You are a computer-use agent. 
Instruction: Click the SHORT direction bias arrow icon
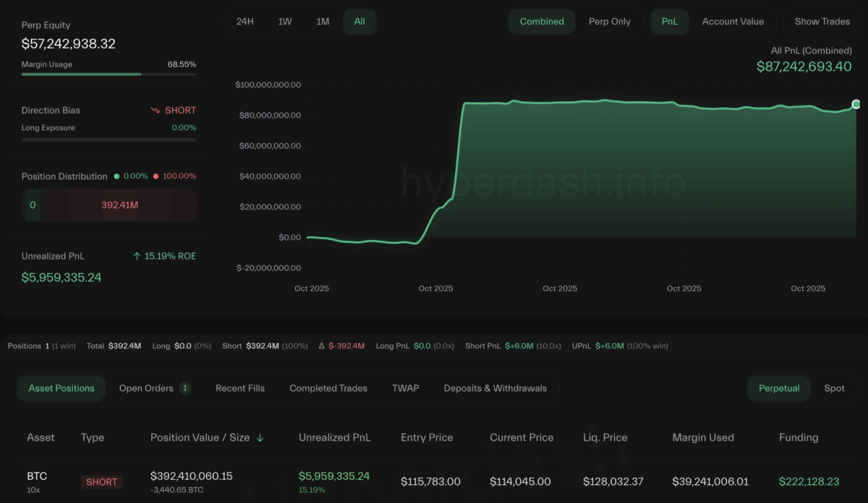click(155, 111)
